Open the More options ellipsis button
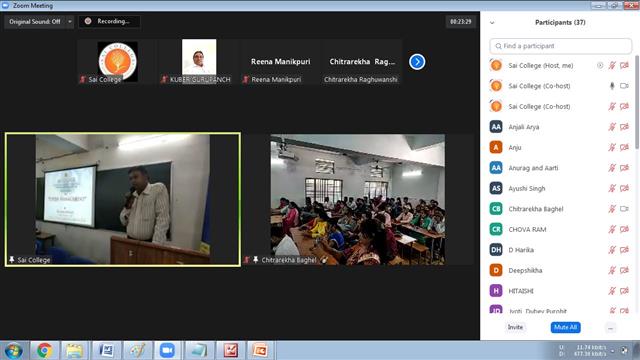 pos(611,328)
